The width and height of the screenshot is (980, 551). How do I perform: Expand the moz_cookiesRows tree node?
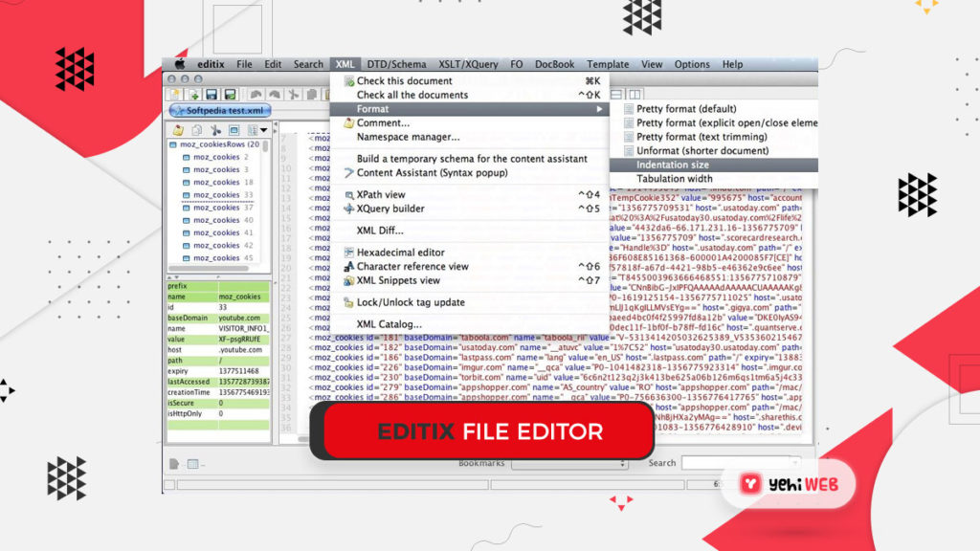tap(173, 144)
